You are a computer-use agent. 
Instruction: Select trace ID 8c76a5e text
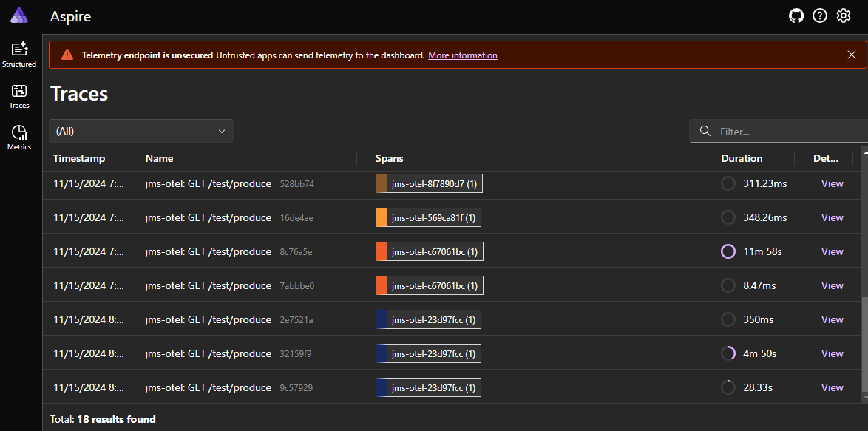tap(296, 252)
